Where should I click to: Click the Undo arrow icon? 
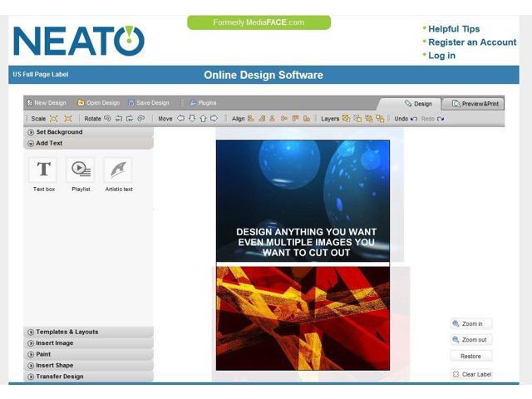414,119
